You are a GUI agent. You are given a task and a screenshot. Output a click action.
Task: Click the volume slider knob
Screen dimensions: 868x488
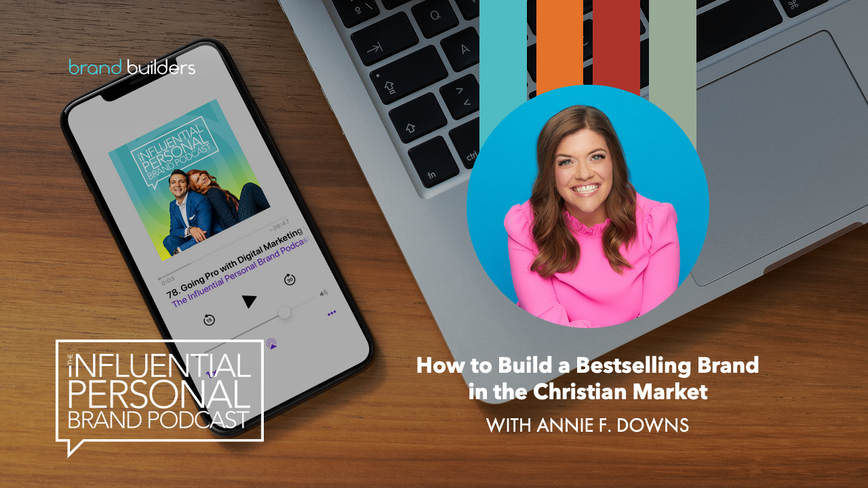tap(284, 312)
